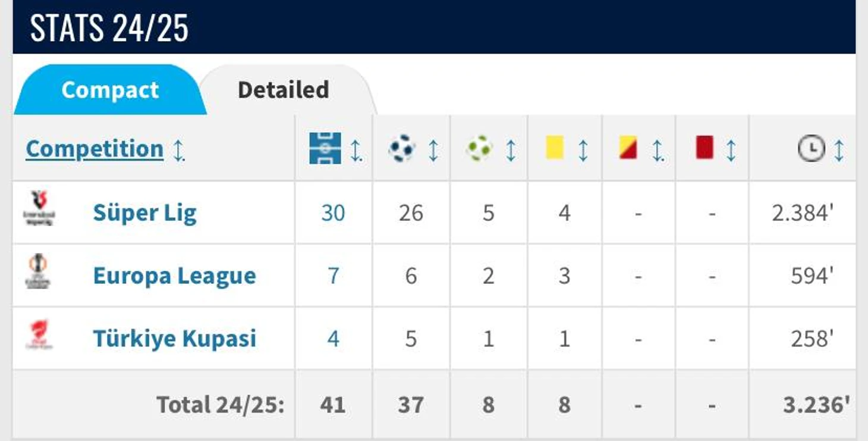Open the Europa League link

pos(174,276)
